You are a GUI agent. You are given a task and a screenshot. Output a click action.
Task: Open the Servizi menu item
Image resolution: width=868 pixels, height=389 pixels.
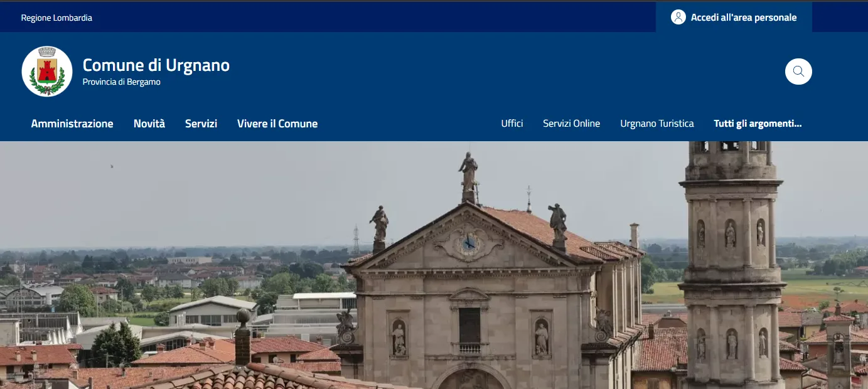click(x=201, y=124)
